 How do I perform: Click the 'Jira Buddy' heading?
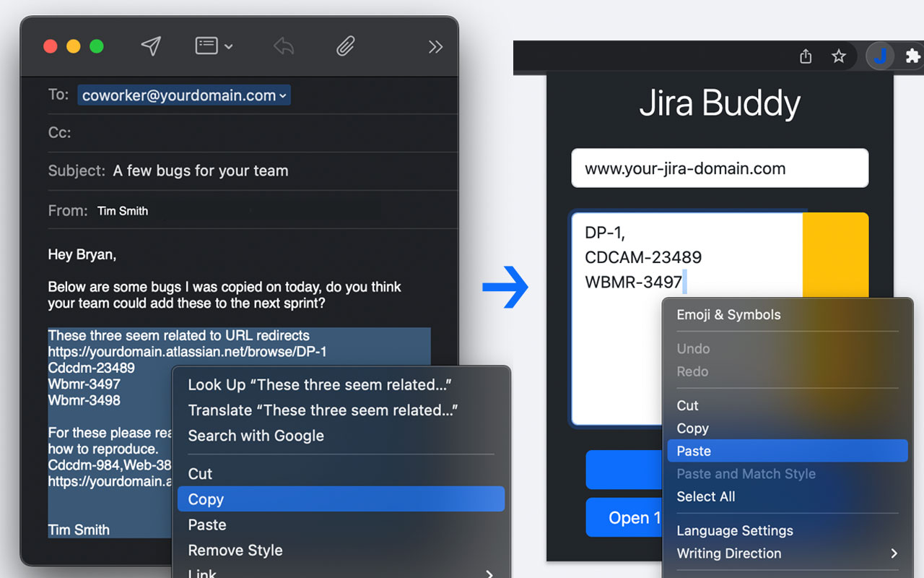[720, 103]
